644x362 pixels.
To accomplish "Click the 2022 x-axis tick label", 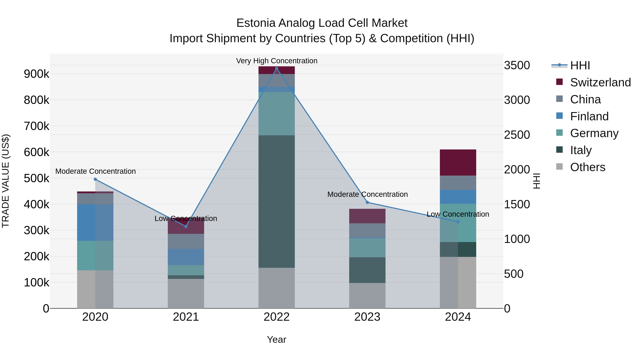I will [x=277, y=317].
